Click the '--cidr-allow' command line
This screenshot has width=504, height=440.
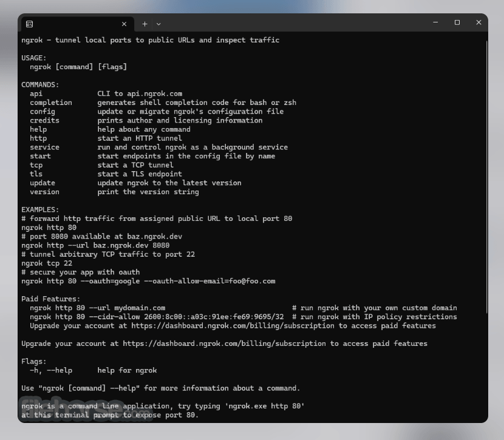click(157, 317)
